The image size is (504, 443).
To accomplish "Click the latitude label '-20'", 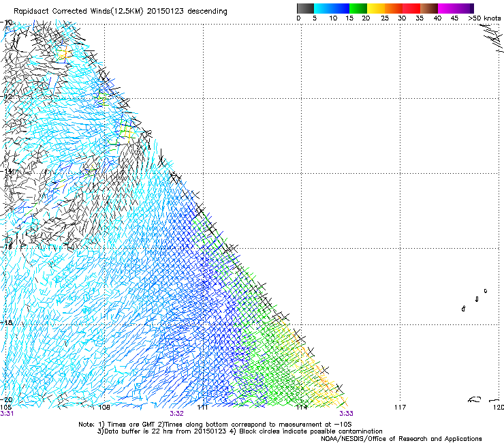I will (x=7, y=399).
